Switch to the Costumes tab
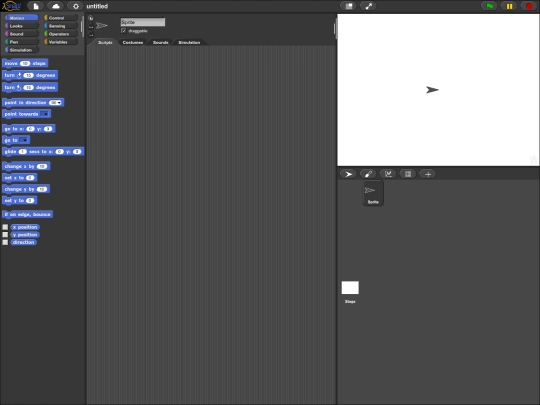Viewport: 540px width, 405px height. click(133, 42)
